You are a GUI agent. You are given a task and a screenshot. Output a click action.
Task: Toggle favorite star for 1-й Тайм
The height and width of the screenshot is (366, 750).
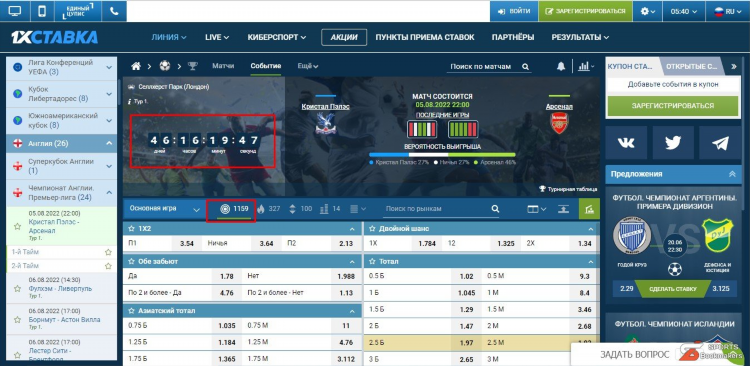click(x=108, y=252)
